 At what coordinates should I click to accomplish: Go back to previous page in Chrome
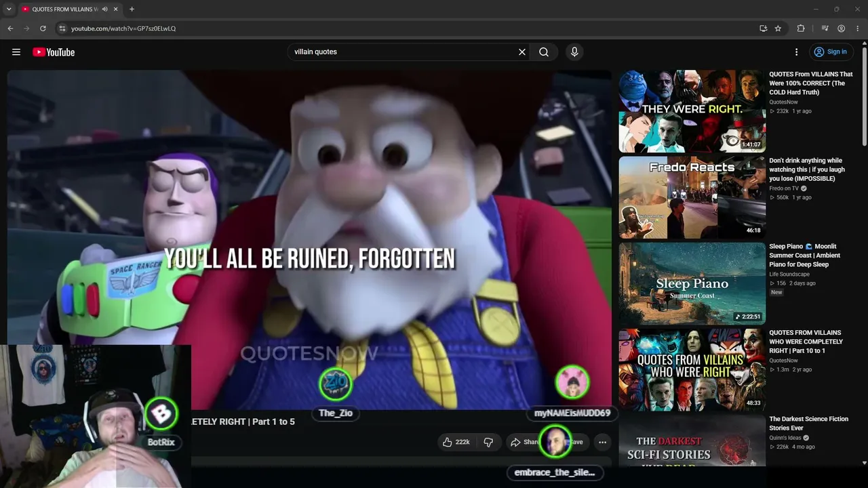pos(10,28)
